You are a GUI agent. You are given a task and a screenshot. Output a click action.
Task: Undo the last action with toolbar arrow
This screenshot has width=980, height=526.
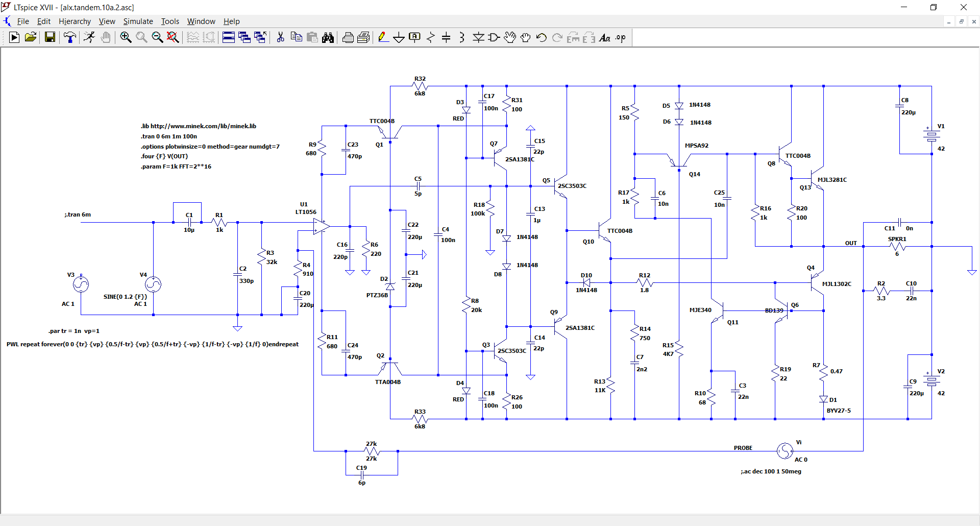[542, 37]
